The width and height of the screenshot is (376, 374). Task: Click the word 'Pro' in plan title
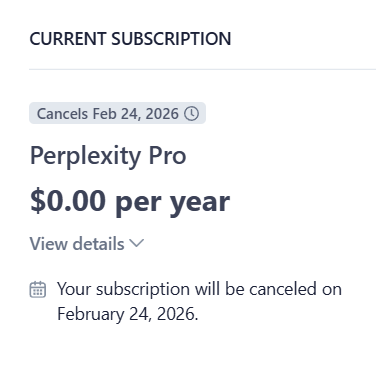pos(167,155)
